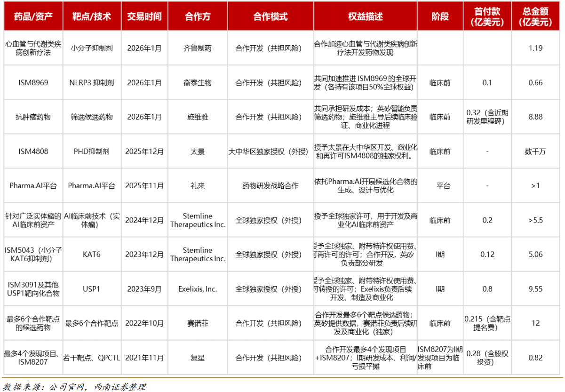Click the 首付款 (亿美元) header
Image resolution: width=565 pixels, height=392 pixels.
pos(487,16)
